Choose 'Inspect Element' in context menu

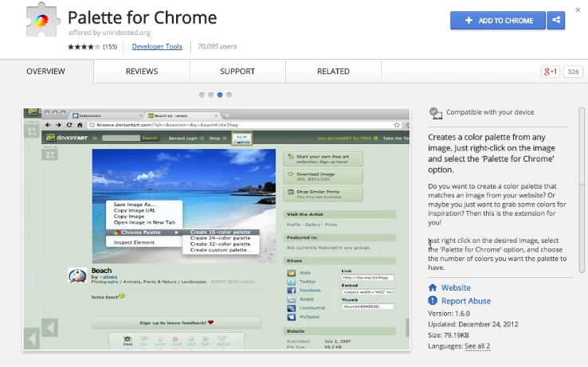click(x=134, y=243)
